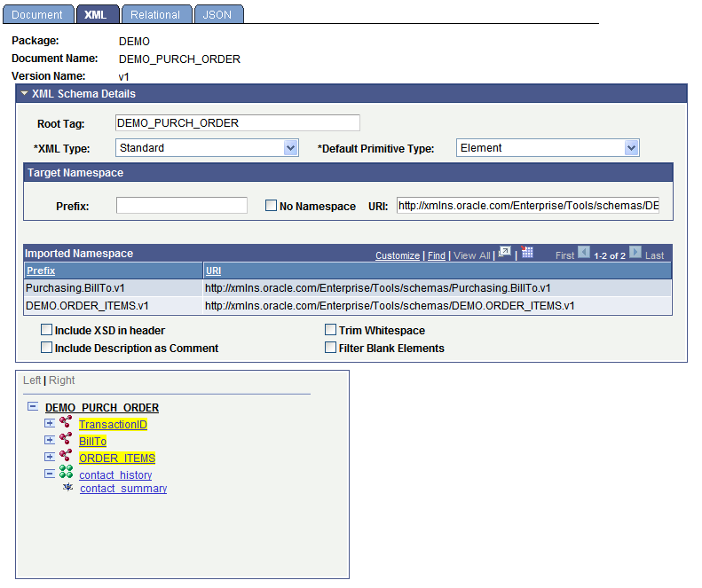Click the contact_history collection icon
702x588 pixels.
(66, 472)
